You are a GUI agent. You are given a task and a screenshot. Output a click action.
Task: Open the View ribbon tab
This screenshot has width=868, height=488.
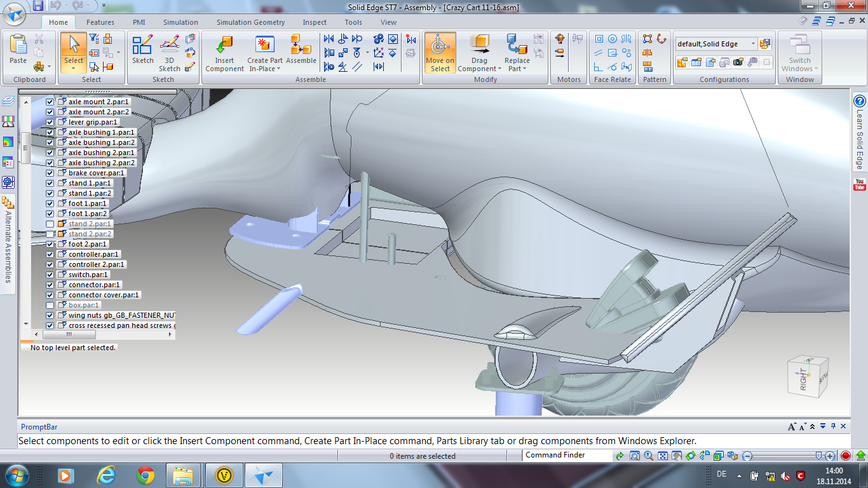[x=388, y=22]
